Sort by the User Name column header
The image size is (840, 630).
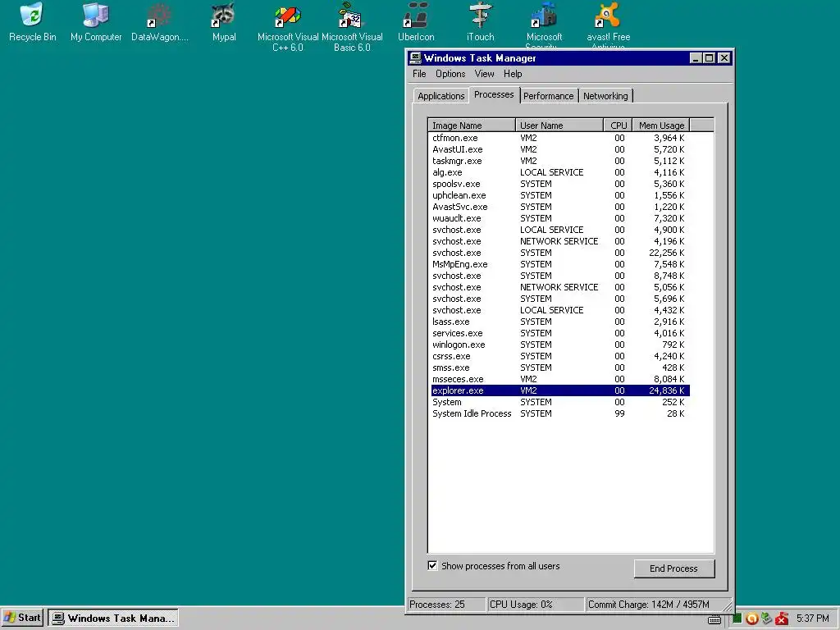coord(559,126)
